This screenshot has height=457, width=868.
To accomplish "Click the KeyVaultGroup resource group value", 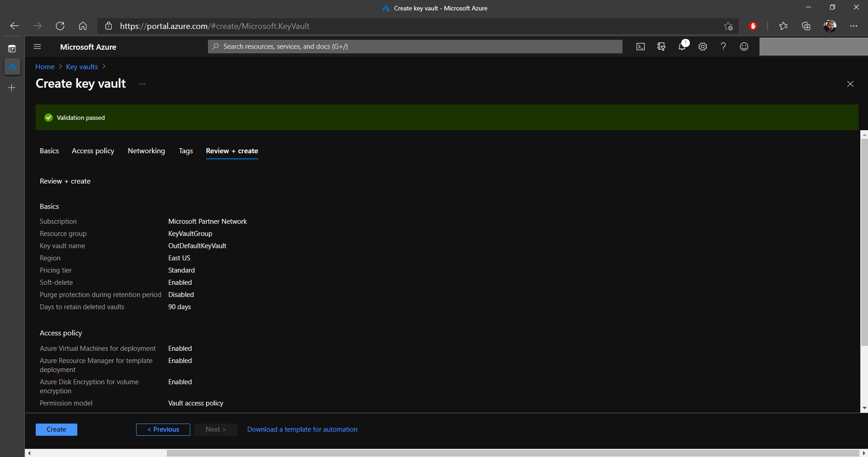I will pos(190,234).
